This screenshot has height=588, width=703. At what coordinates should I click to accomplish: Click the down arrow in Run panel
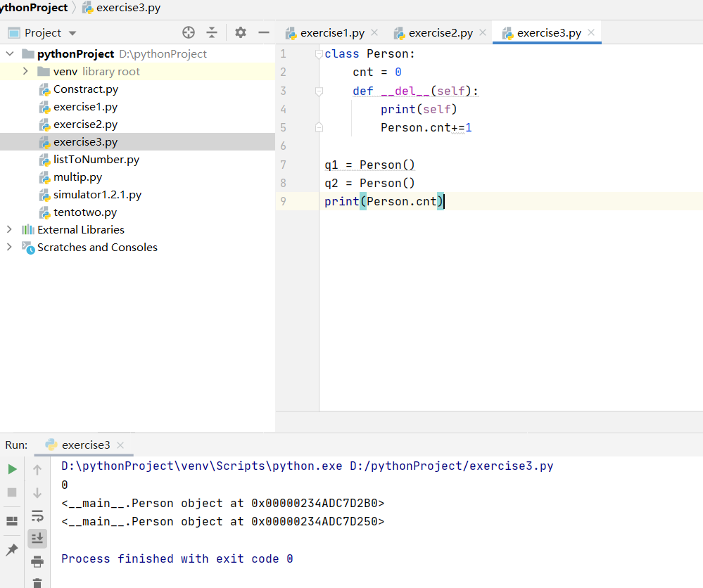pos(37,493)
